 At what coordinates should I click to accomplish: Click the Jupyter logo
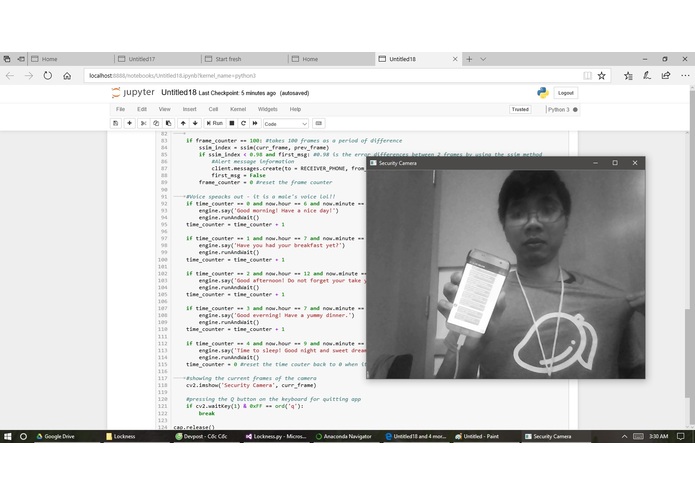click(133, 93)
